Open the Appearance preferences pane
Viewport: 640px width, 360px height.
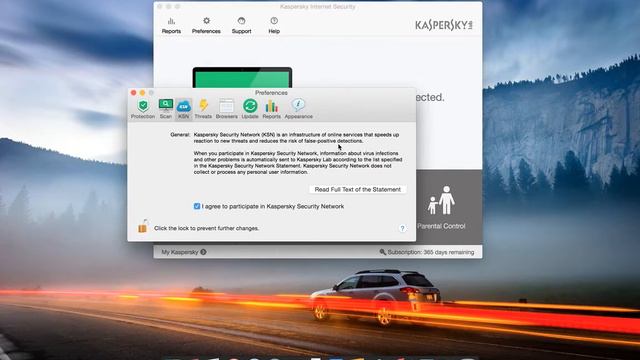pyautogui.click(x=298, y=109)
